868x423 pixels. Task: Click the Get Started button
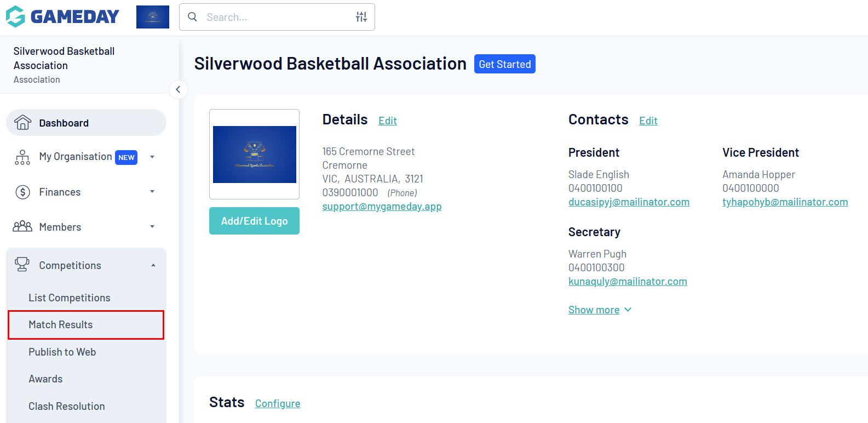click(x=505, y=64)
